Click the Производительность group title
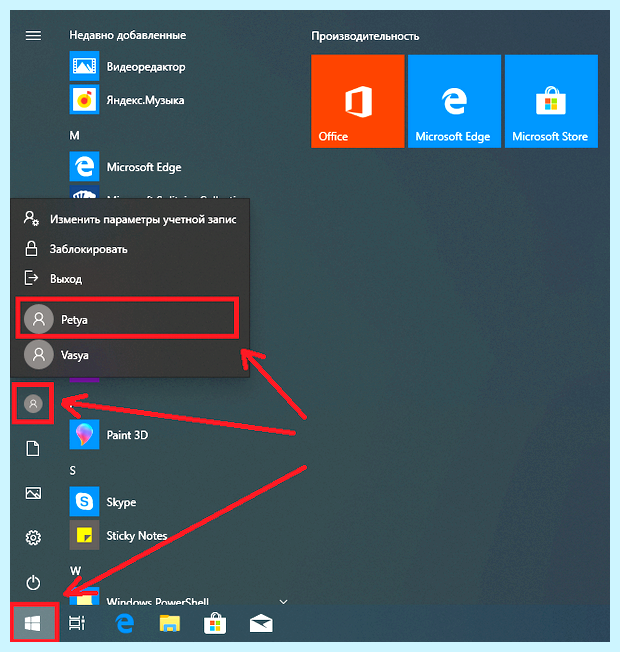Image resolution: width=620 pixels, height=652 pixels. coord(365,36)
